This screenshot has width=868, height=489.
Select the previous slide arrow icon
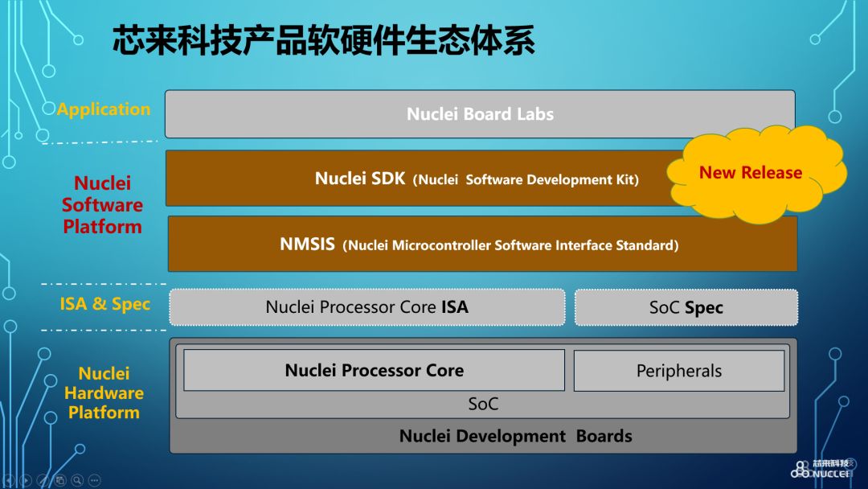[x=9, y=479]
